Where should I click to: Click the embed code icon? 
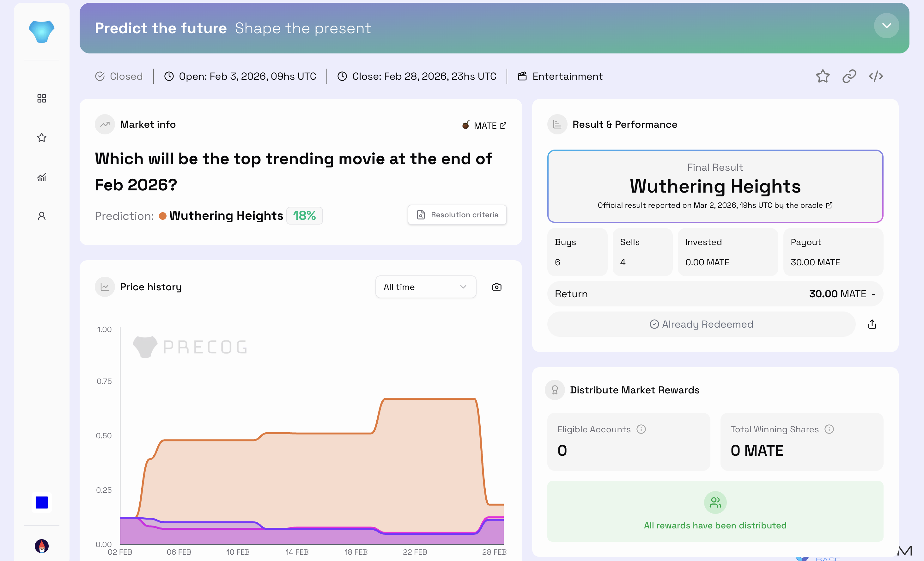pyautogui.click(x=876, y=76)
